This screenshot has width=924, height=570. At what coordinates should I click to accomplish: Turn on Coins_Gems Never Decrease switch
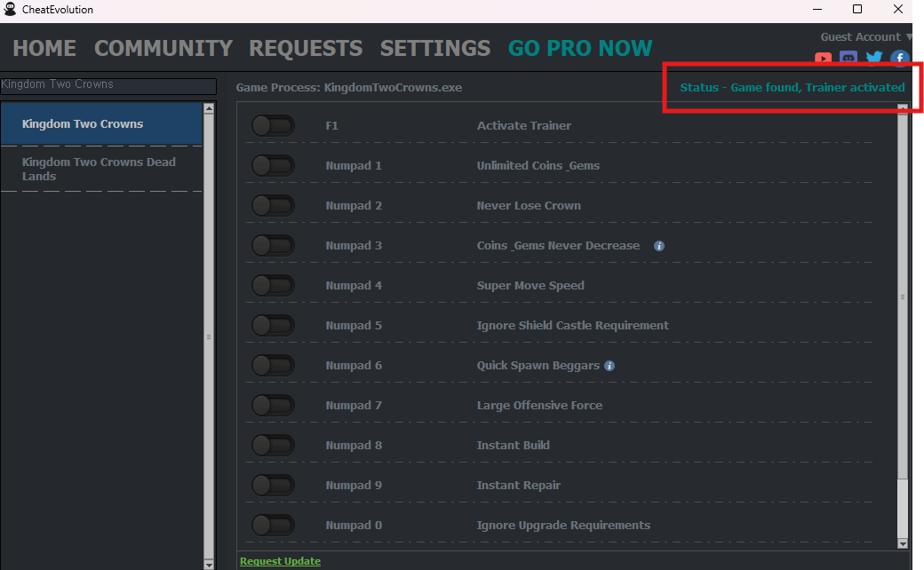(273, 246)
